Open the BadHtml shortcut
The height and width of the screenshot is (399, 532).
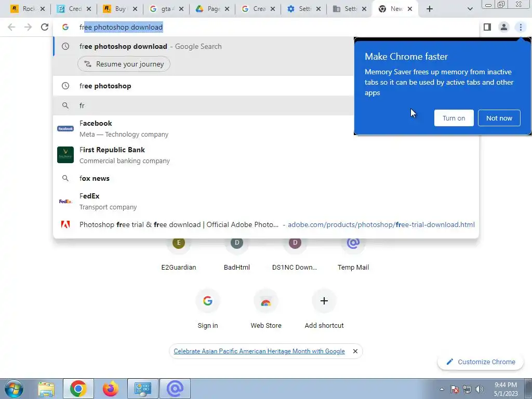[237, 255]
